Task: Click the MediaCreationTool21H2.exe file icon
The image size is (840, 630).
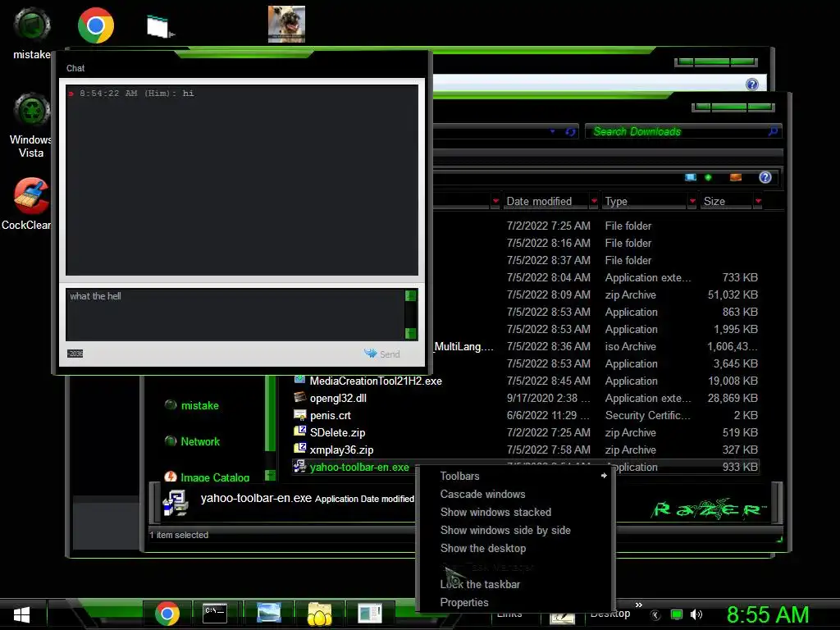Action: (x=300, y=380)
